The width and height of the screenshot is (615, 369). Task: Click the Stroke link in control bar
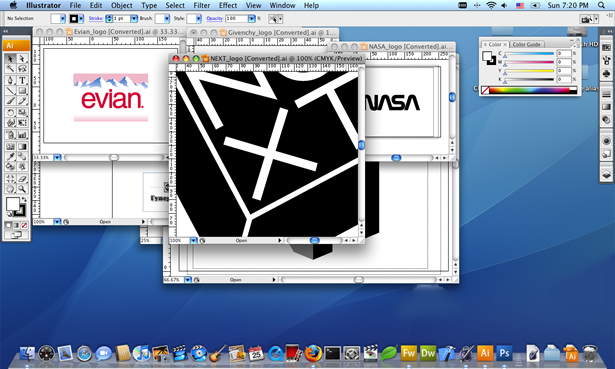(95, 18)
